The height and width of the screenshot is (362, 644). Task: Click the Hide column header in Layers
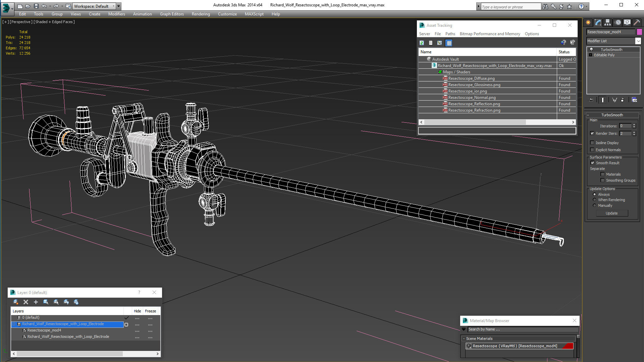coord(137,311)
